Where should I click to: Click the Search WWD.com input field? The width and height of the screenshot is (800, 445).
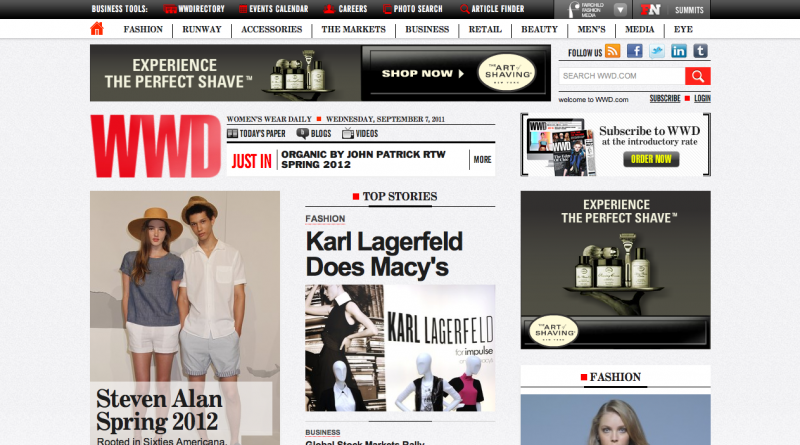pos(621,76)
